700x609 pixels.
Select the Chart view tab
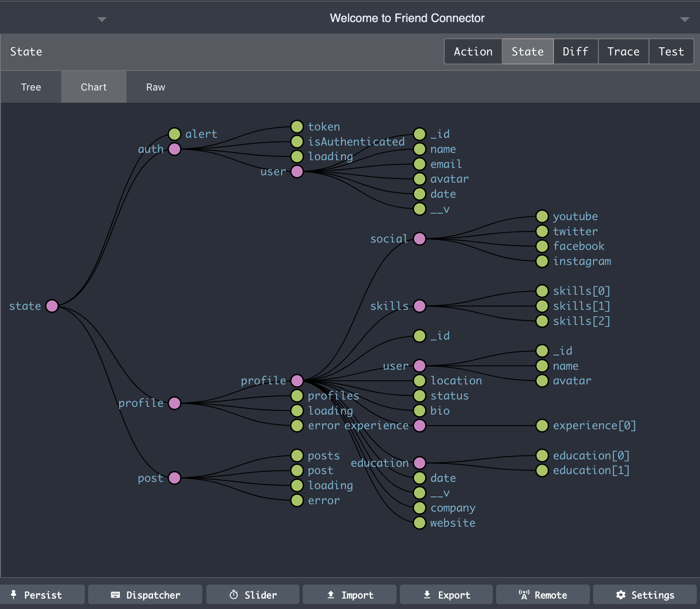[x=94, y=87]
